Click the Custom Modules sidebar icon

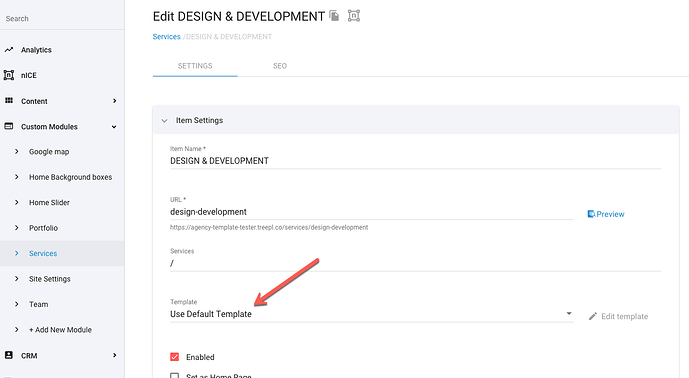point(9,126)
